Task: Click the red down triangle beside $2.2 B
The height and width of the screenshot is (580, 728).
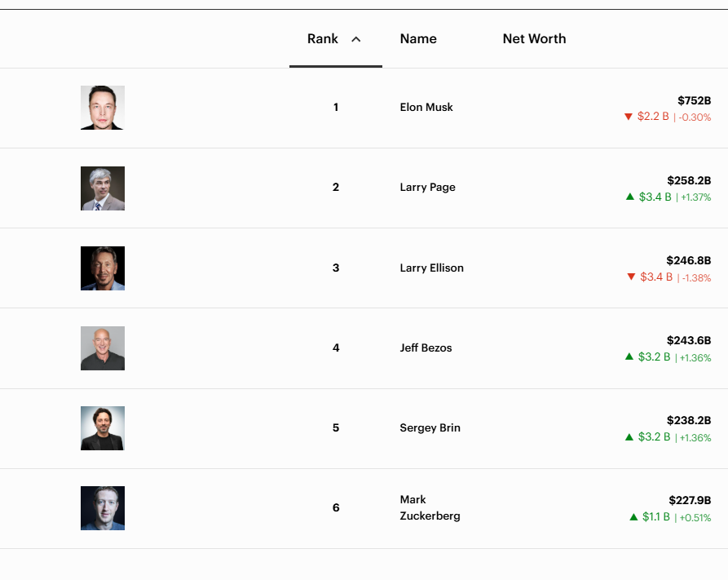Action: [x=629, y=117]
